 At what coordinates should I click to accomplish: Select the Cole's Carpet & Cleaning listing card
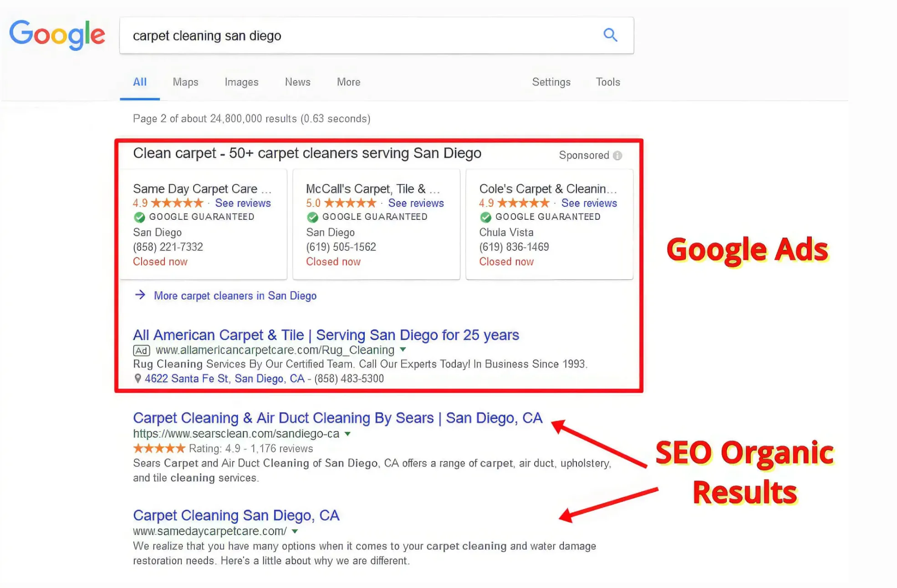pyautogui.click(x=549, y=189)
